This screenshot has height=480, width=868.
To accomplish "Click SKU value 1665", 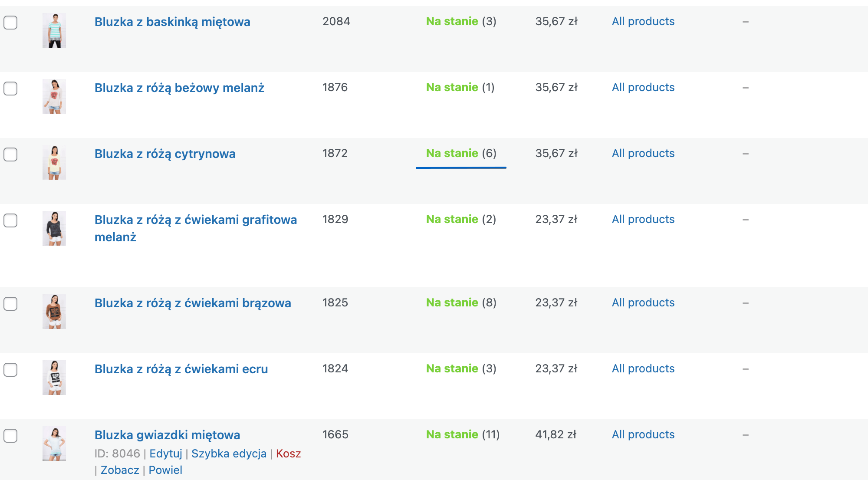I will pos(335,434).
